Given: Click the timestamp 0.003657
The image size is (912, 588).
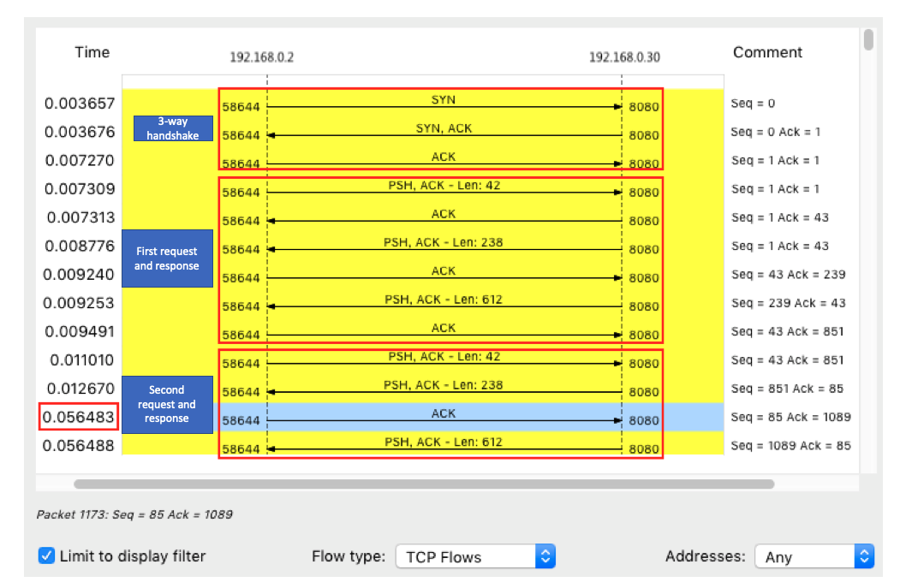Looking at the screenshot, I should point(80,104).
